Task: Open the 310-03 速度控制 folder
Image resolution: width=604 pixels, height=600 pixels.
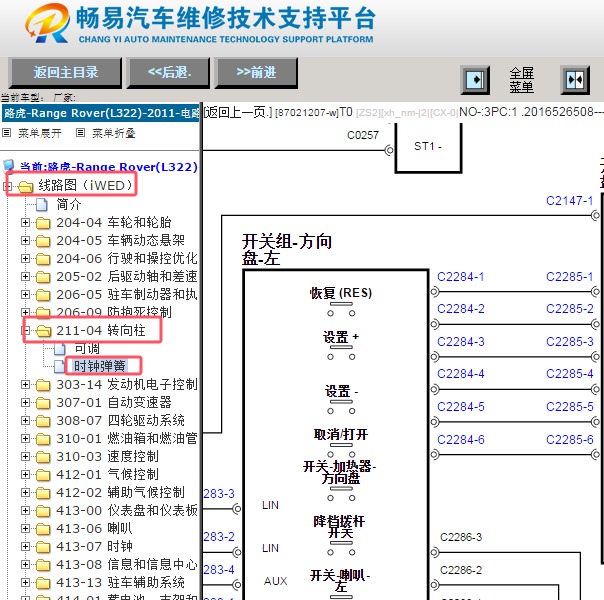Action: (x=107, y=457)
